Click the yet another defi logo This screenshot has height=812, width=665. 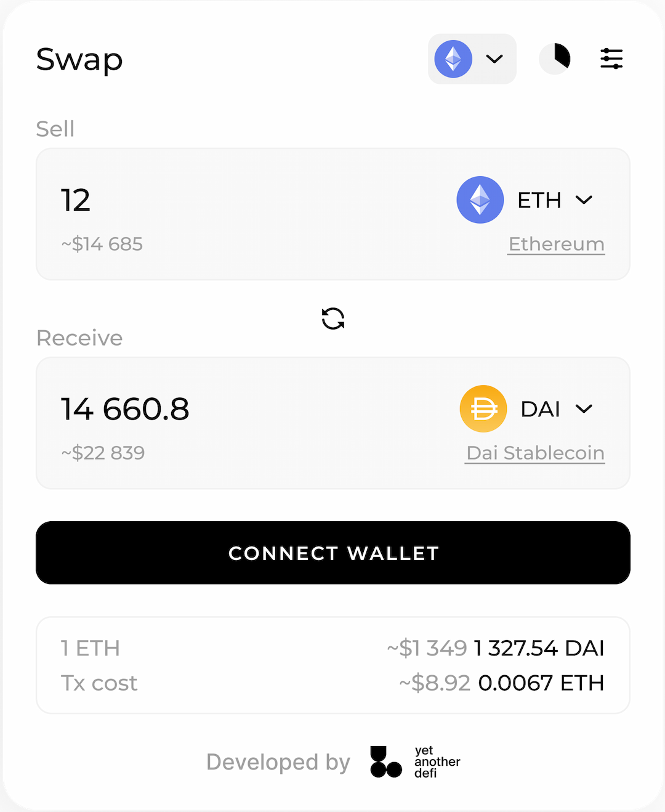point(416,762)
